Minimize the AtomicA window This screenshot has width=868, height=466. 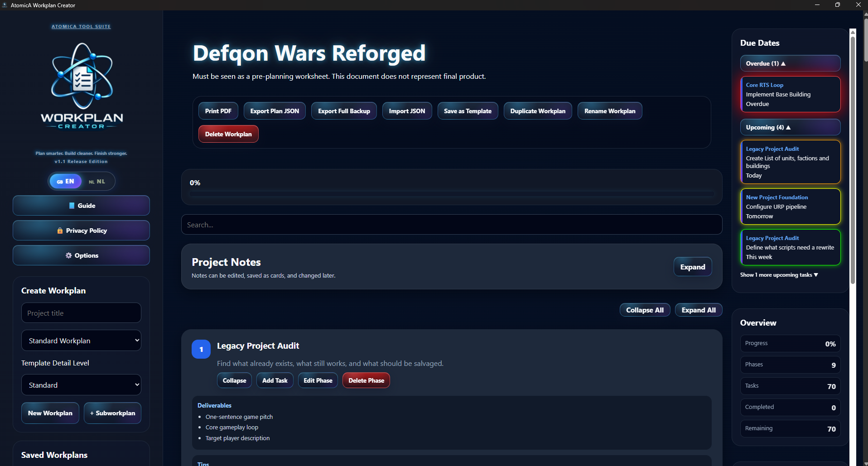coord(817,5)
